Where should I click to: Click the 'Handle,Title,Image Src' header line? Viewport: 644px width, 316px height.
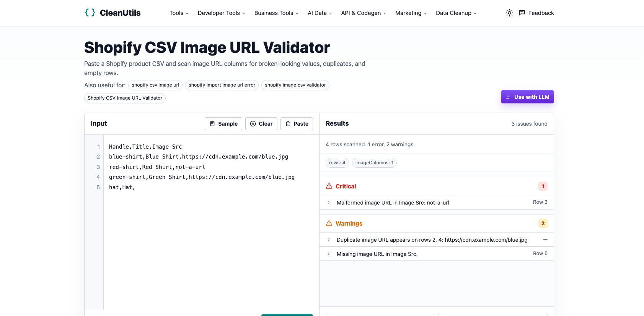click(x=145, y=147)
